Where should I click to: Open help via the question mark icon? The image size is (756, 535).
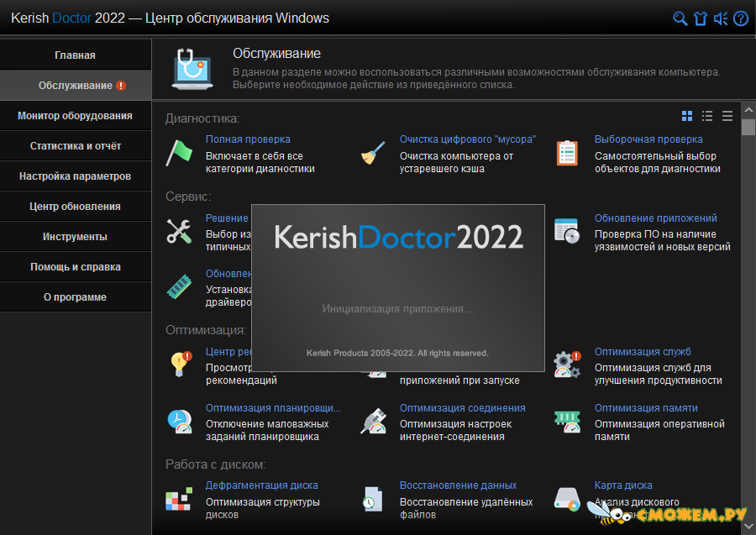point(741,18)
